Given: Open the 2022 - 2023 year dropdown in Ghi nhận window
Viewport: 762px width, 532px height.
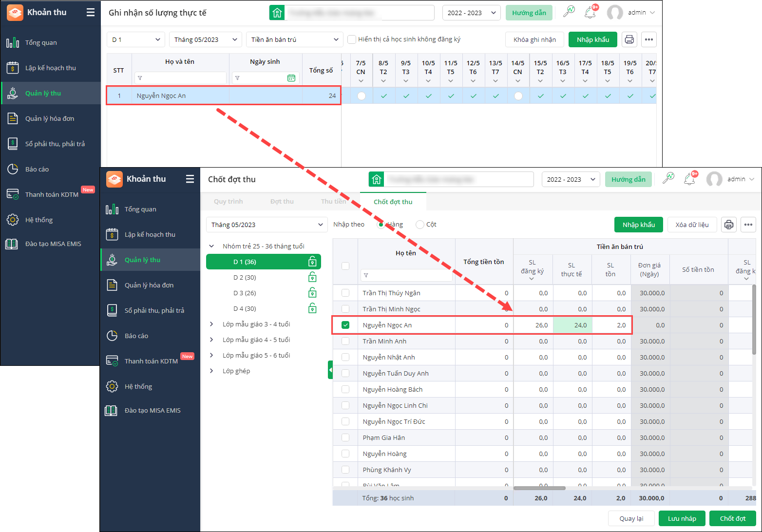Looking at the screenshot, I should pos(472,13).
